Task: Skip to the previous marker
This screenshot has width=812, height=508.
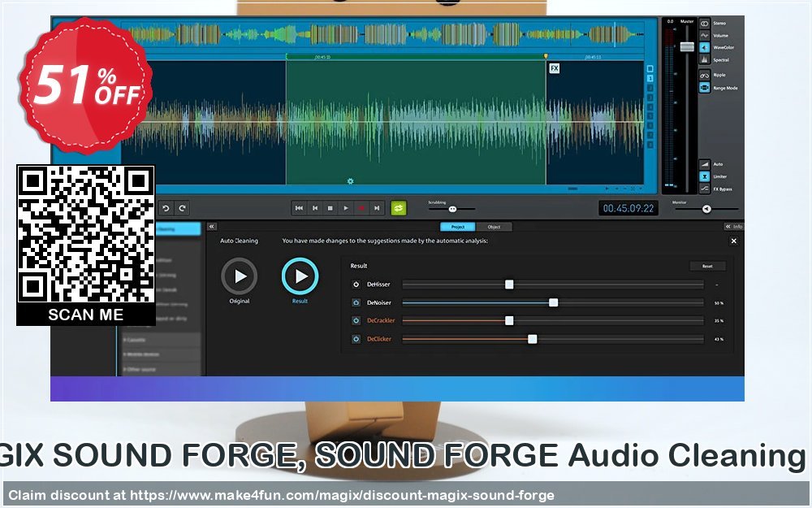Action: (315, 208)
